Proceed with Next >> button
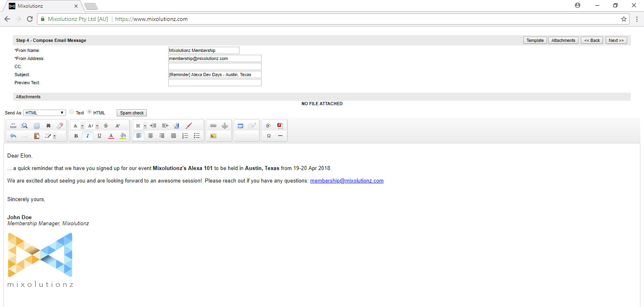The width and height of the screenshot is (644, 307). click(616, 40)
